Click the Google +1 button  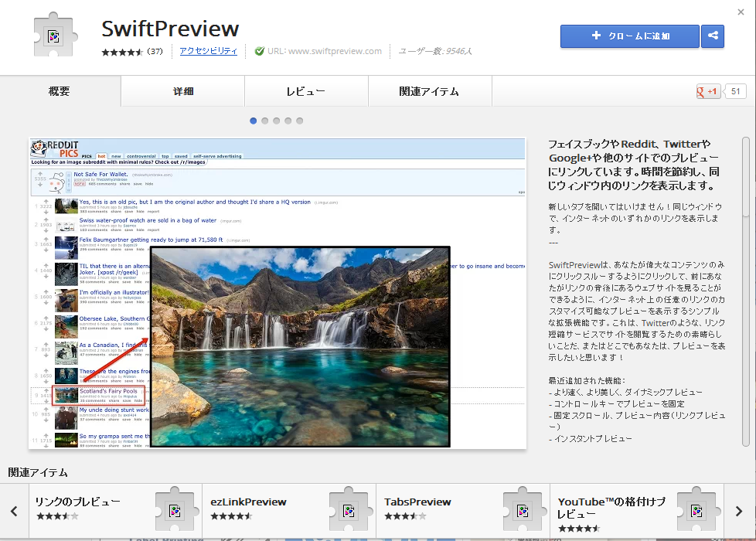(x=708, y=91)
